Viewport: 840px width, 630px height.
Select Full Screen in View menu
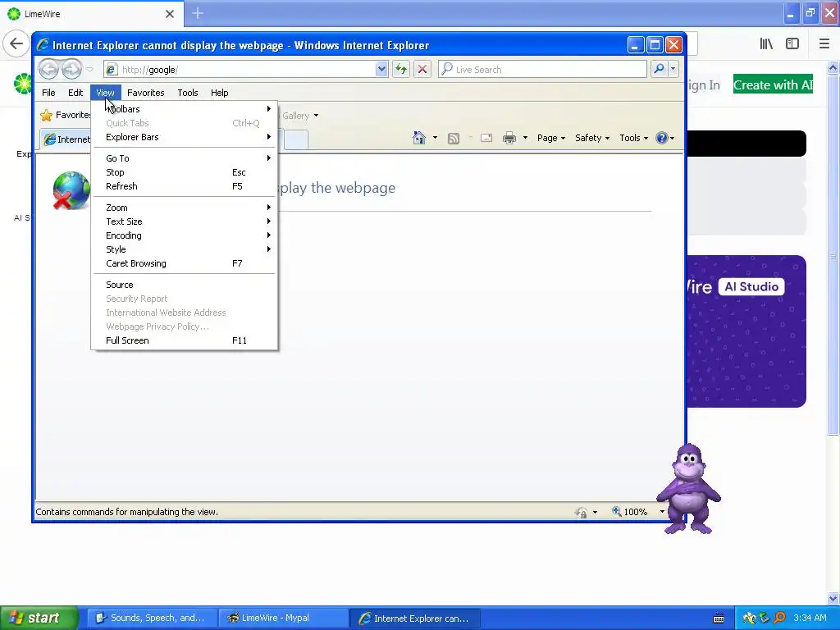(185, 340)
